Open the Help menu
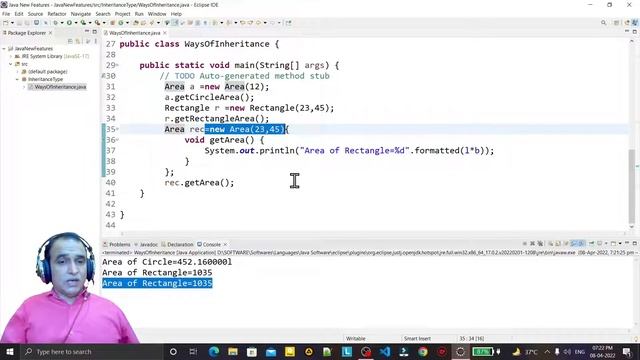 (176, 14)
